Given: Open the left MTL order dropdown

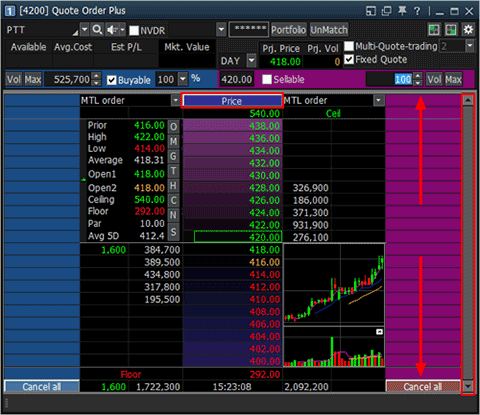Looking at the screenshot, I should (x=175, y=100).
